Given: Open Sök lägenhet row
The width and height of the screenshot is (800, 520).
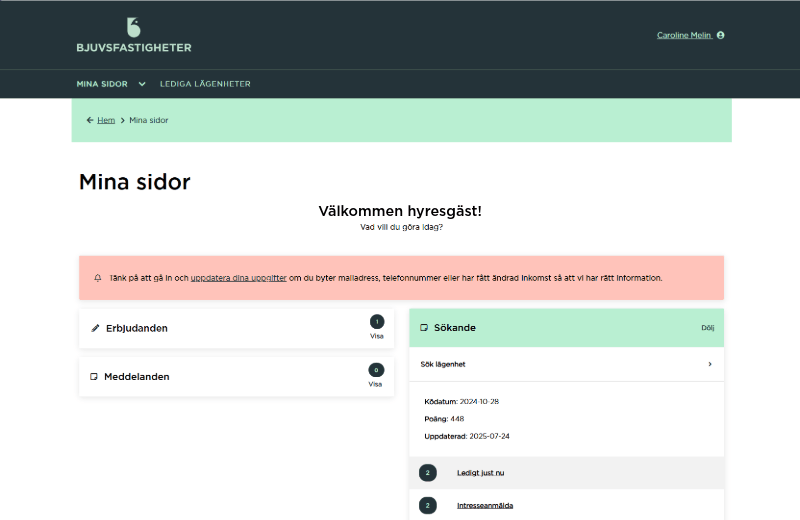Looking at the screenshot, I should click(x=566, y=364).
